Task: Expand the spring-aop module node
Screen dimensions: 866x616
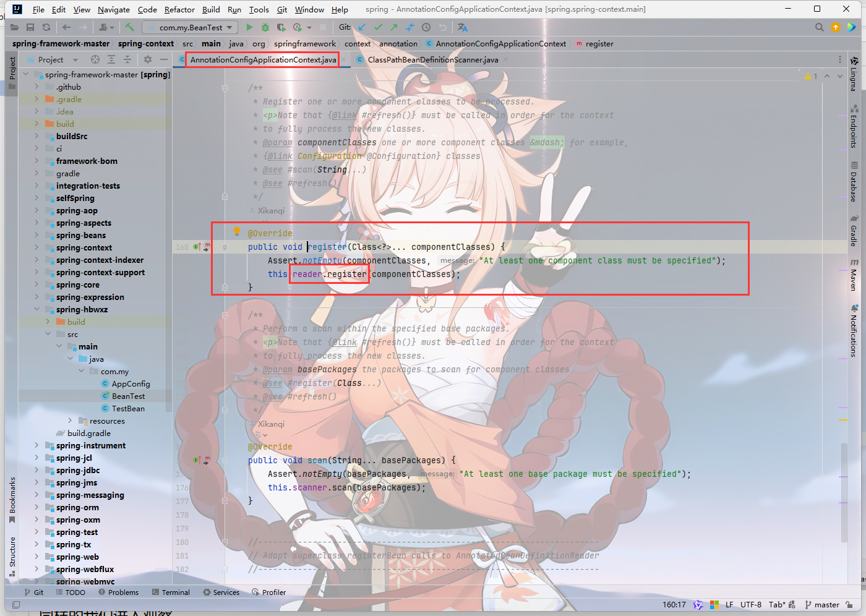Action: (36, 210)
